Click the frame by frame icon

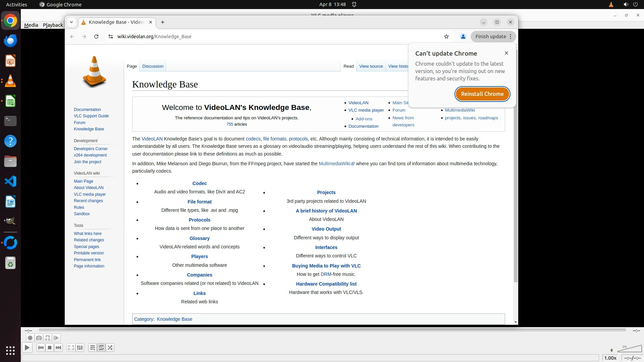tap(56, 338)
